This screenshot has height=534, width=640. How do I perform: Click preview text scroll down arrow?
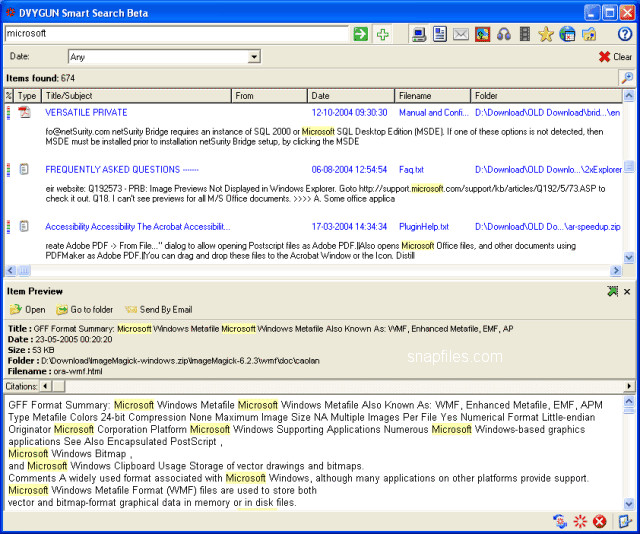(629, 504)
